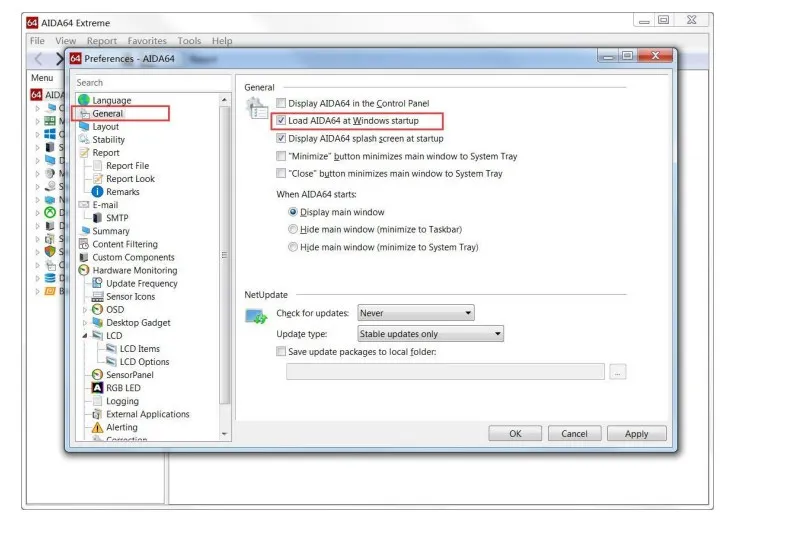Screen dimensions: 811x552
Task: Open the Update type dropdown
Action: click(x=430, y=334)
